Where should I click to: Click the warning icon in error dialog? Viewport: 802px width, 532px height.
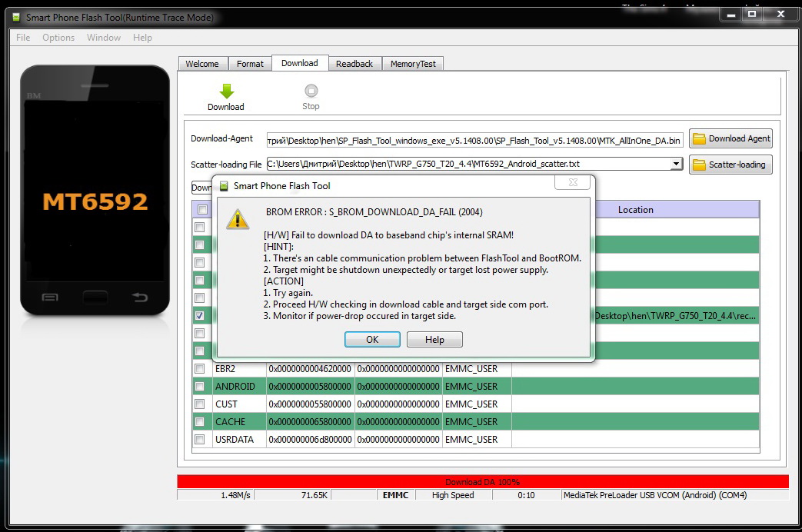pos(237,220)
